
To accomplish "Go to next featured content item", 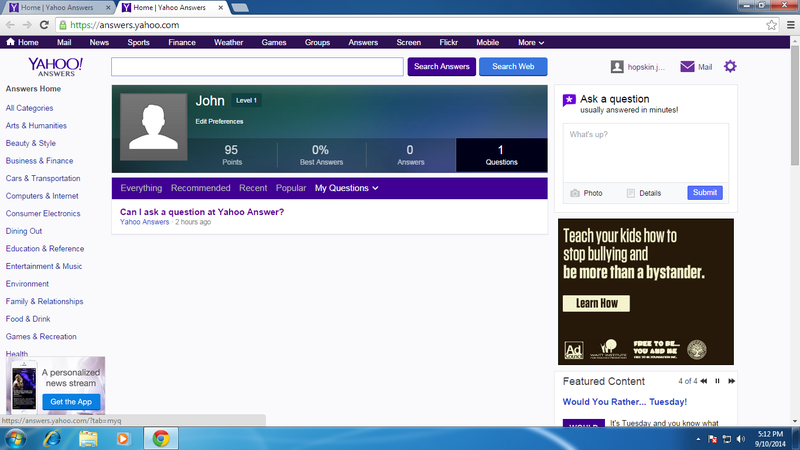I will point(731,381).
